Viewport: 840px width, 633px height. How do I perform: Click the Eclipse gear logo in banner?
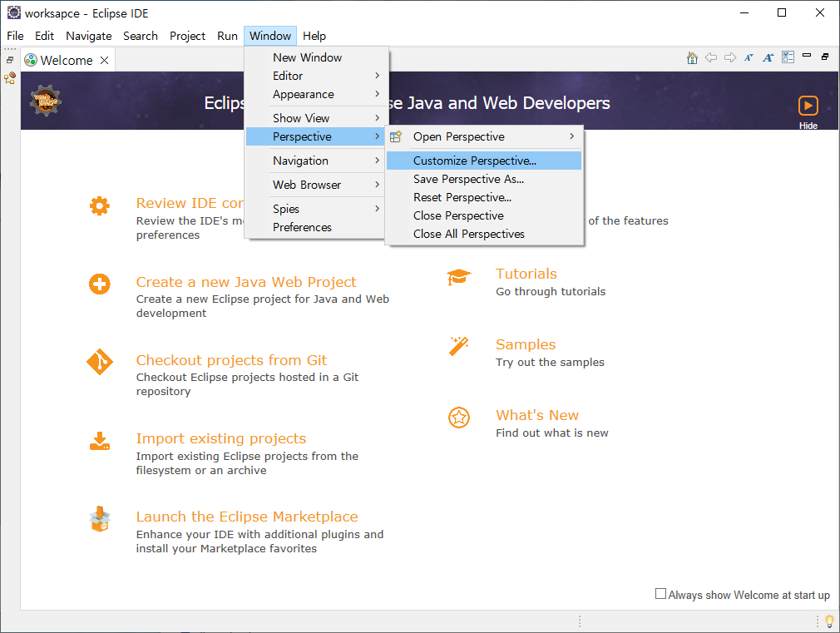[46, 101]
